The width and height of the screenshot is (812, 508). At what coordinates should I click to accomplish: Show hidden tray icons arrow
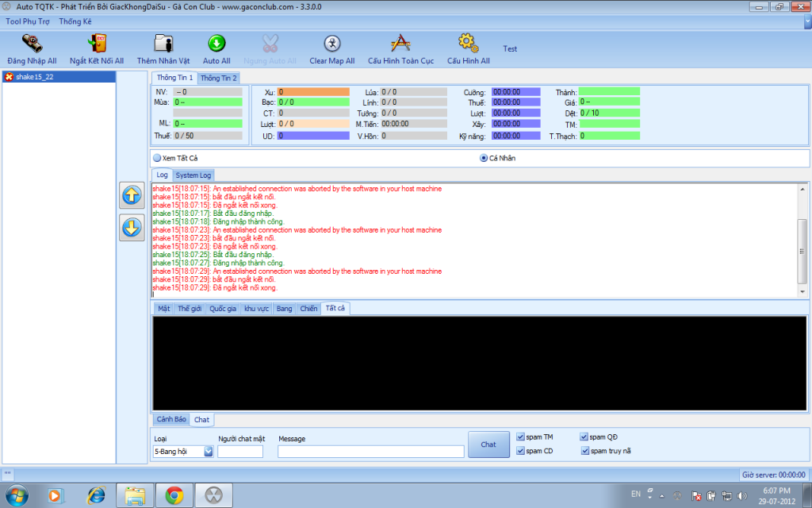pos(662,496)
